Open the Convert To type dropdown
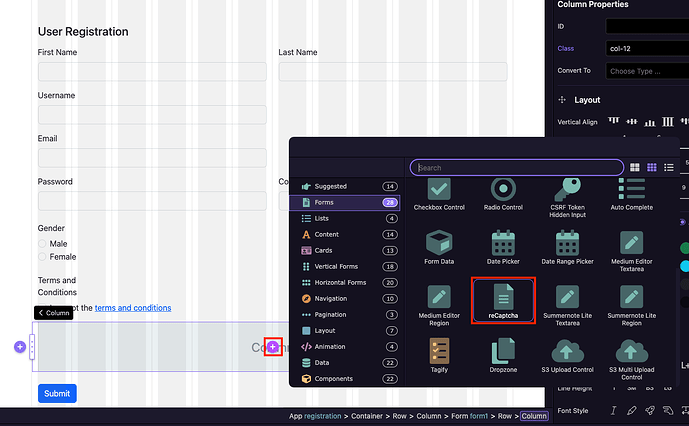 647,71
